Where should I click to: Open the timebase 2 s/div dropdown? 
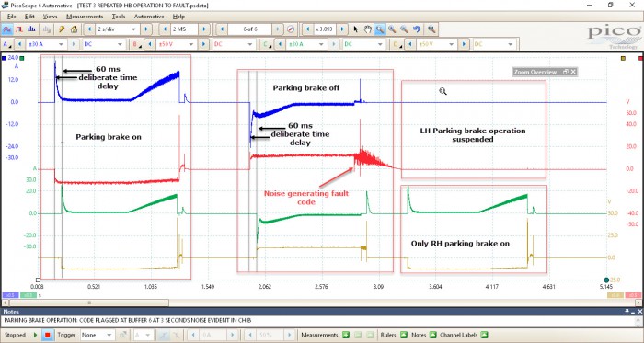[x=117, y=29]
